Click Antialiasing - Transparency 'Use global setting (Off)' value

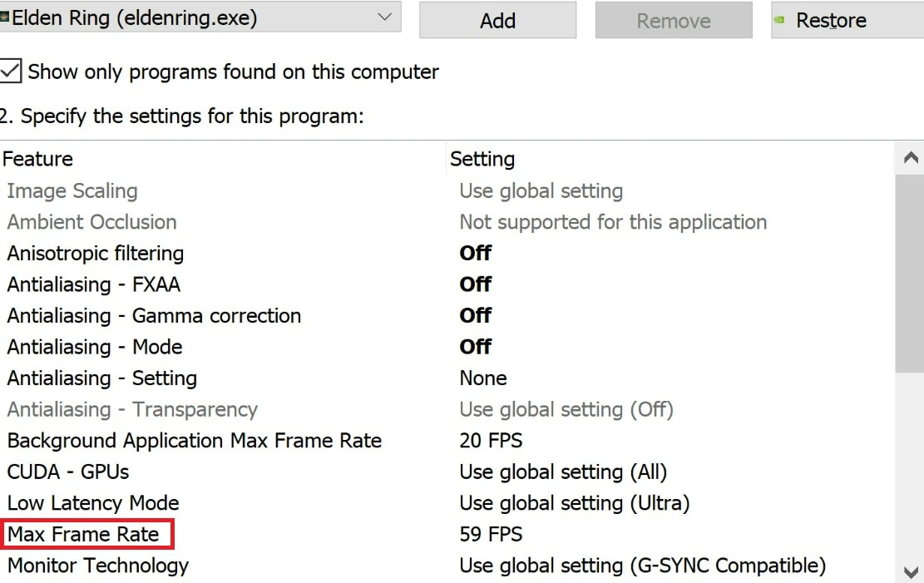coord(566,410)
